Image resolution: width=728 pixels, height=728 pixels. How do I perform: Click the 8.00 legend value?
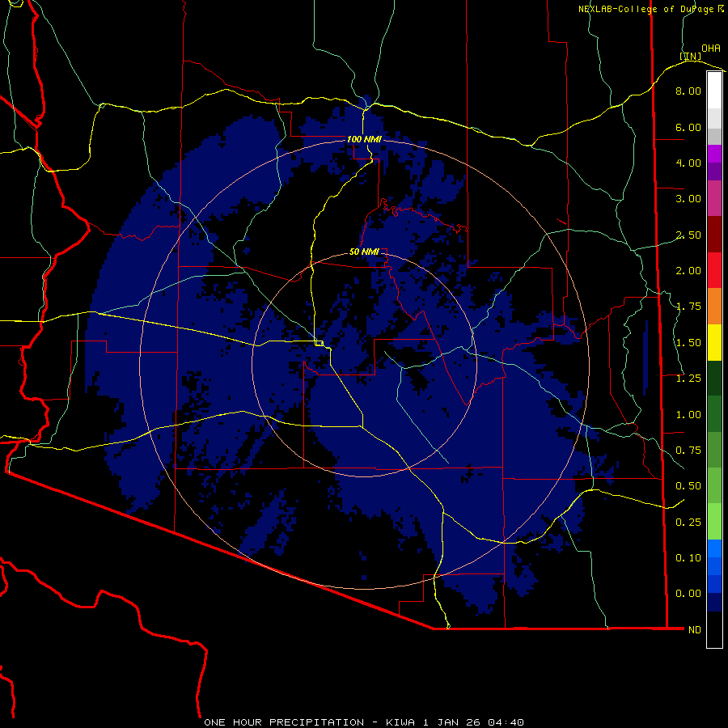pyautogui.click(x=688, y=91)
